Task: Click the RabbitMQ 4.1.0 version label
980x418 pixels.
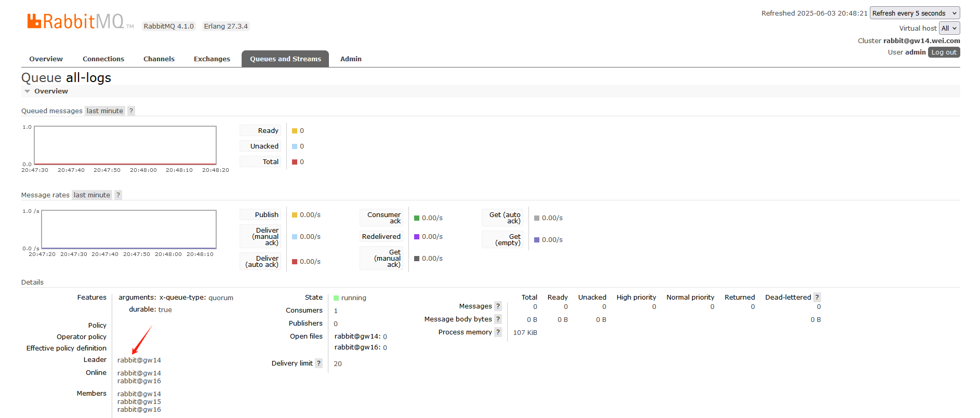Action: tap(168, 26)
